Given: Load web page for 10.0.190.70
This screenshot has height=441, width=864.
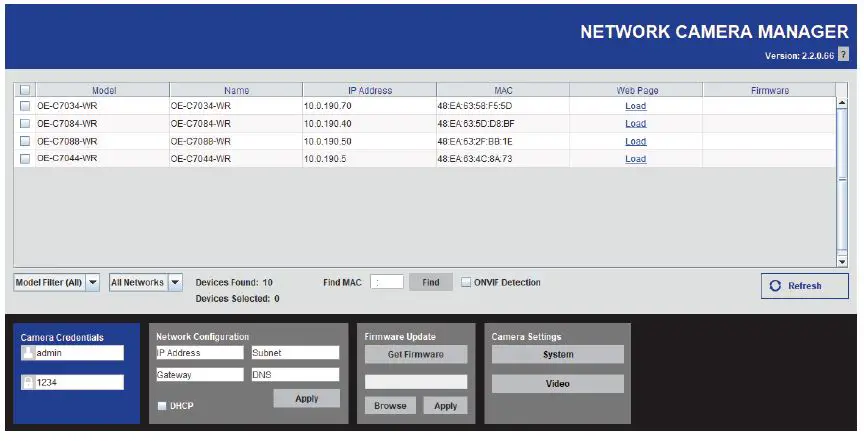Looking at the screenshot, I should click(635, 106).
